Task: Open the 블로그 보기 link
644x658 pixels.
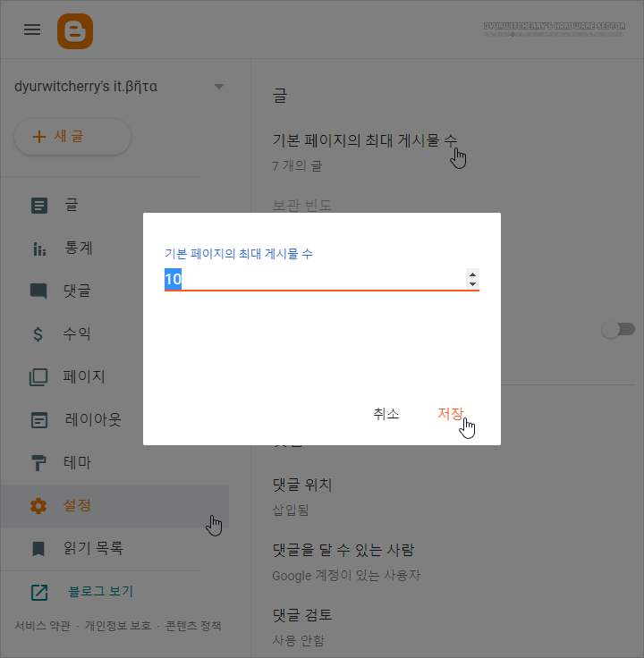Action: click(x=101, y=591)
